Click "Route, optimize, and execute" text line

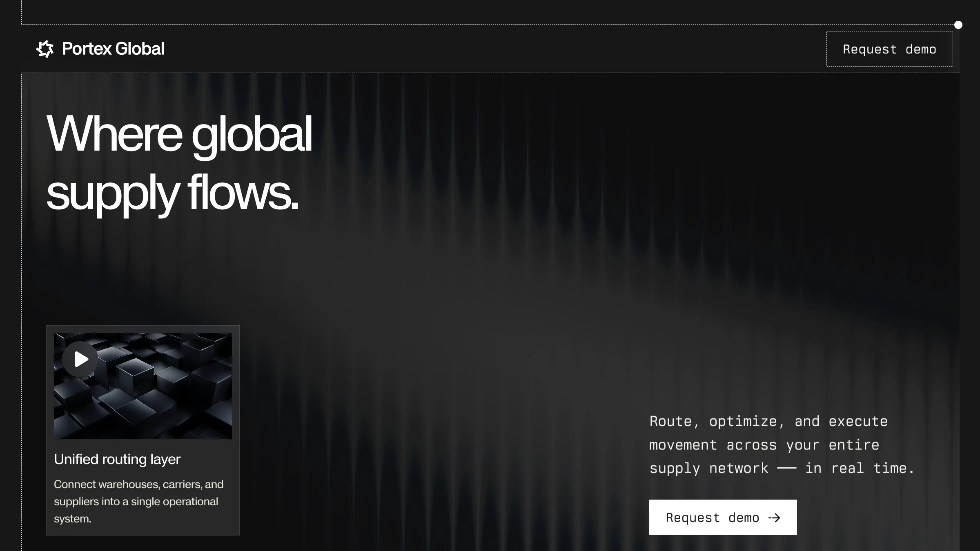pos(768,421)
